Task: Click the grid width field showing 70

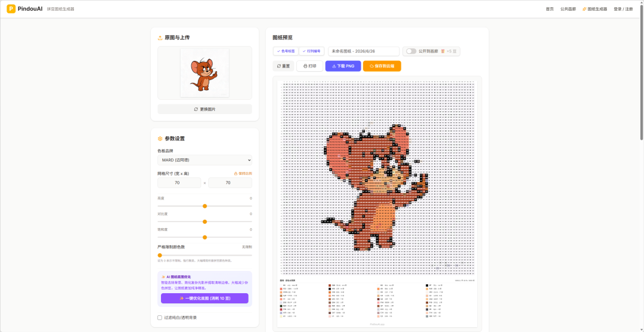Action: (x=179, y=183)
